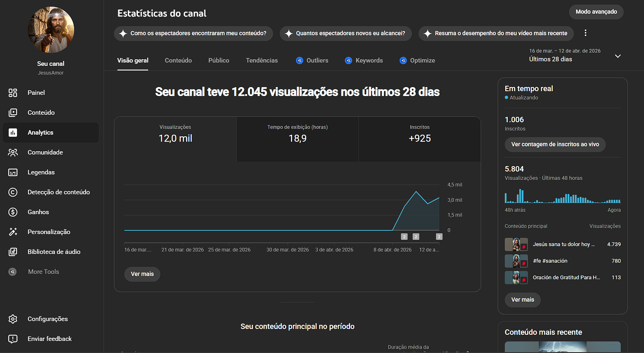Switch to the Visão geral tab
This screenshot has width=644, height=353.
[133, 60]
